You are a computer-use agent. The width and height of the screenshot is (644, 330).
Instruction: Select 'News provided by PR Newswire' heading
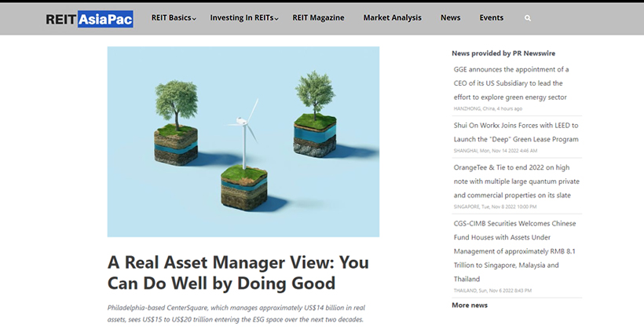[503, 53]
